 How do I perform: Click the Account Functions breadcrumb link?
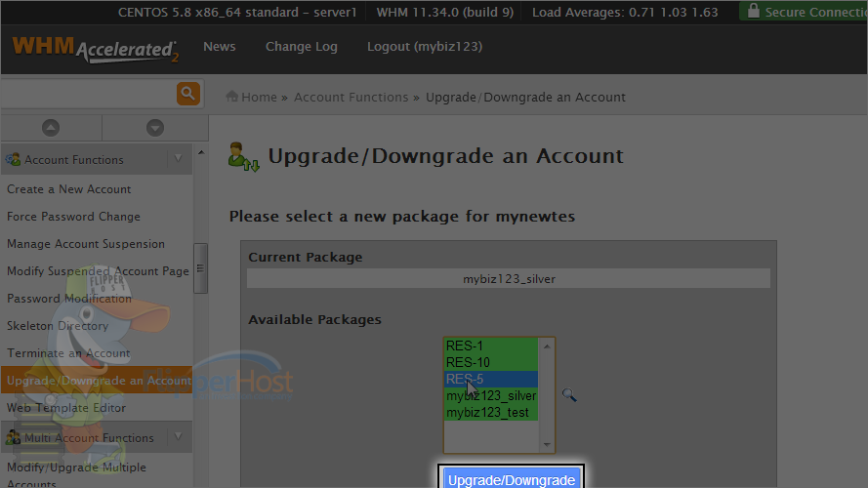pos(351,97)
